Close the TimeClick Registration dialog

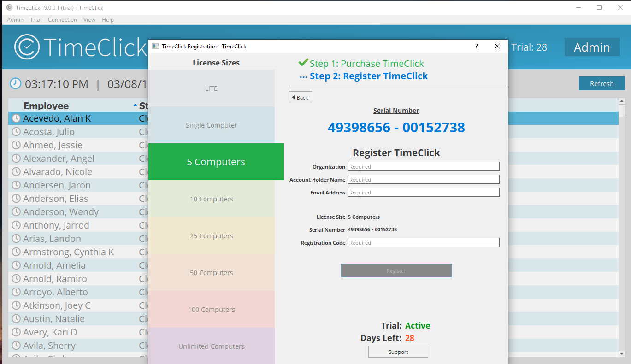coord(497,46)
